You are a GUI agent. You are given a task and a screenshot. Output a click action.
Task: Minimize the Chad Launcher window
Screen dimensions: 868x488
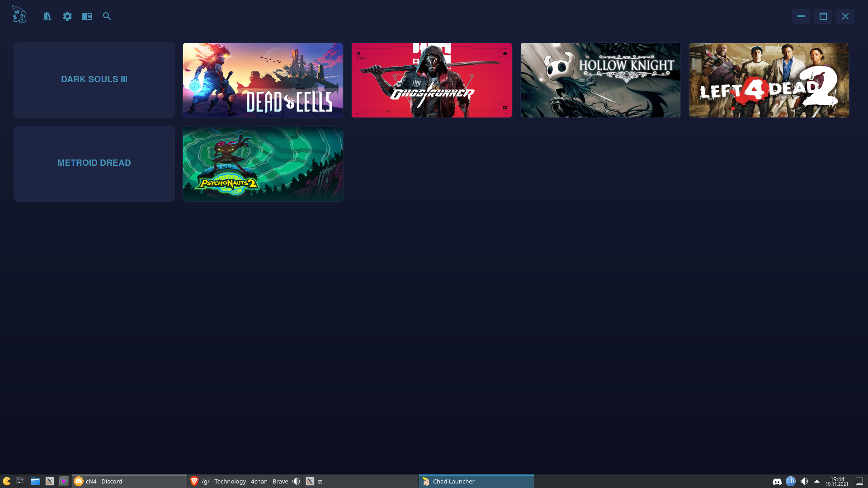coord(801,16)
